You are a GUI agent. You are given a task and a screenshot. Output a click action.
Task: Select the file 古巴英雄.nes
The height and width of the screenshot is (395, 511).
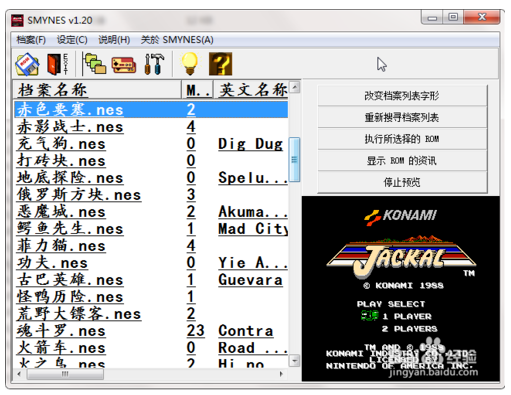click(70, 280)
